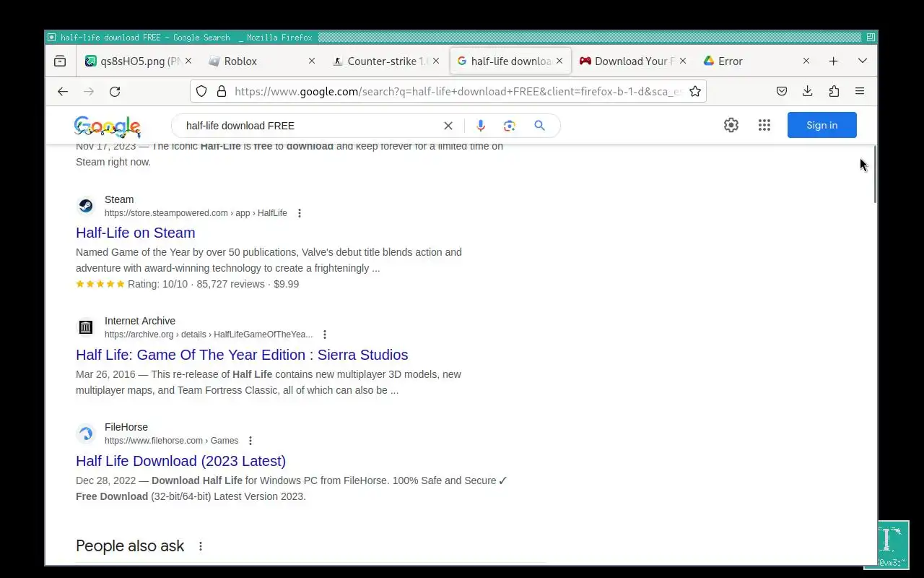Open Firefox View recent browsing icon

(x=60, y=61)
